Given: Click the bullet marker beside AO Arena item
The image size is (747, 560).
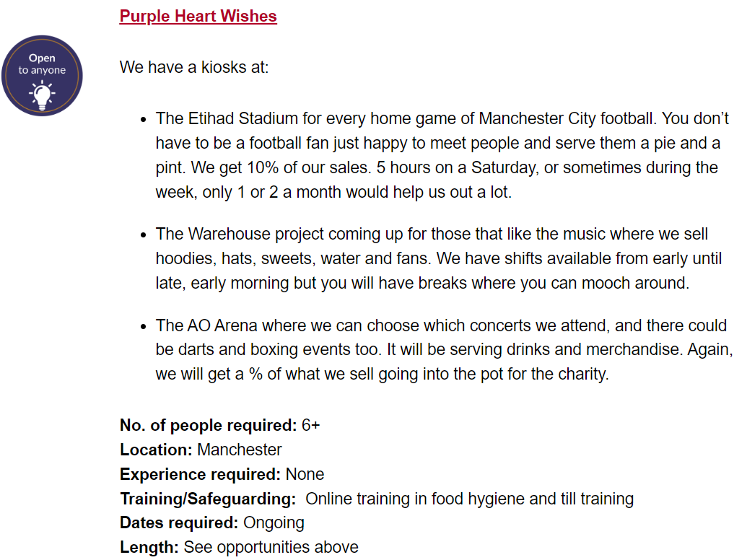Looking at the screenshot, I should click(x=144, y=326).
